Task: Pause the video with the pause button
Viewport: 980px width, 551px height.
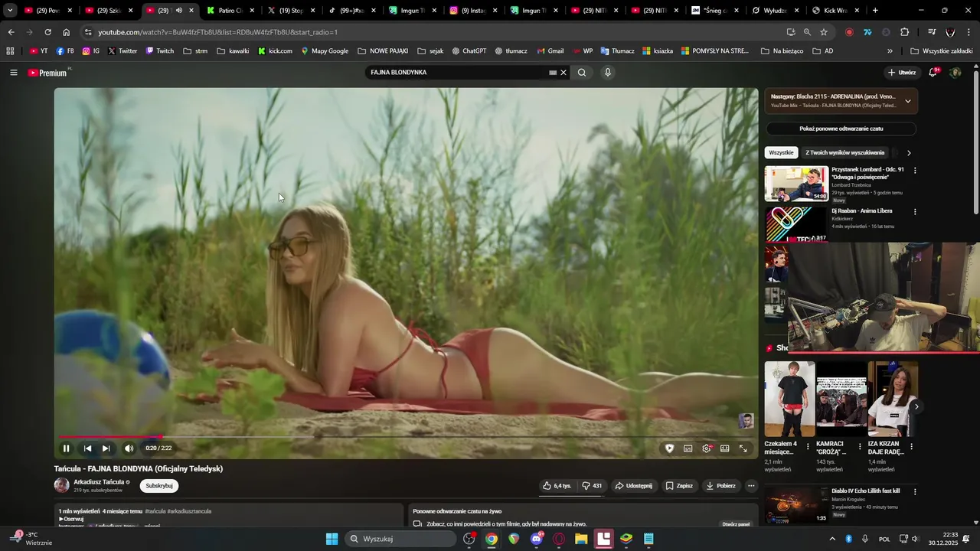Action: click(66, 448)
